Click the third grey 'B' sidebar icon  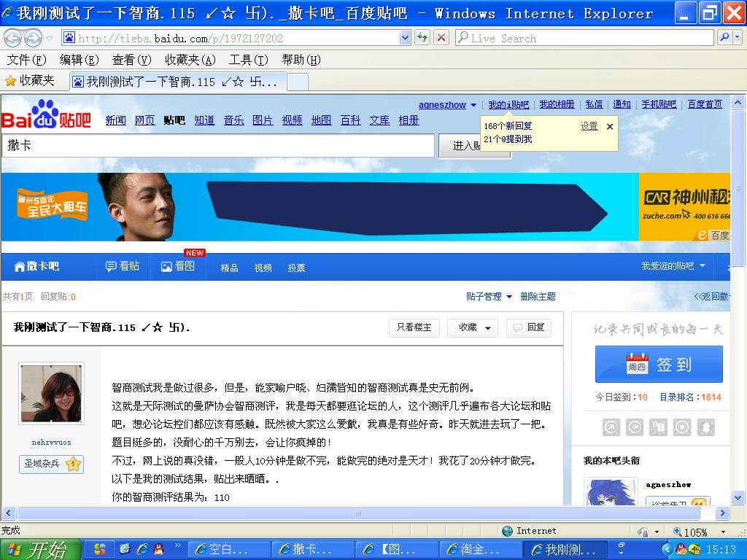pyautogui.click(x=659, y=427)
